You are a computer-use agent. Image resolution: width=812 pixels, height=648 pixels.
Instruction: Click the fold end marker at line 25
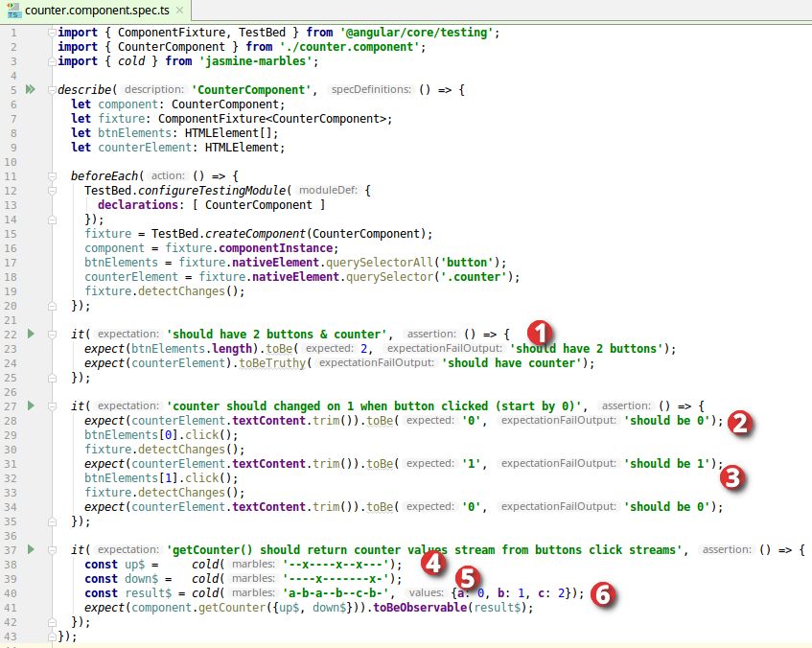coord(52,378)
